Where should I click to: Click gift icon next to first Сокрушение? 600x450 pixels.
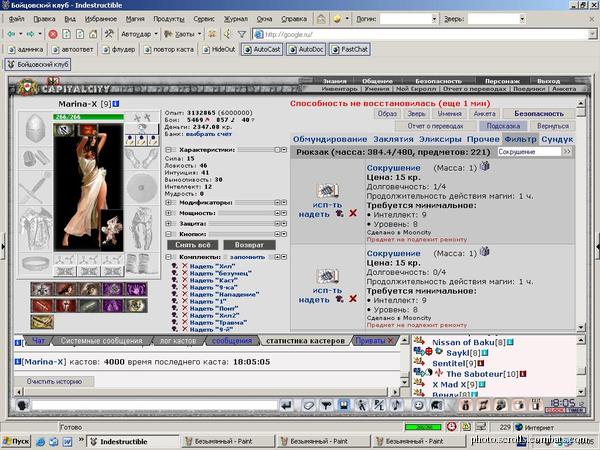pos(485,166)
